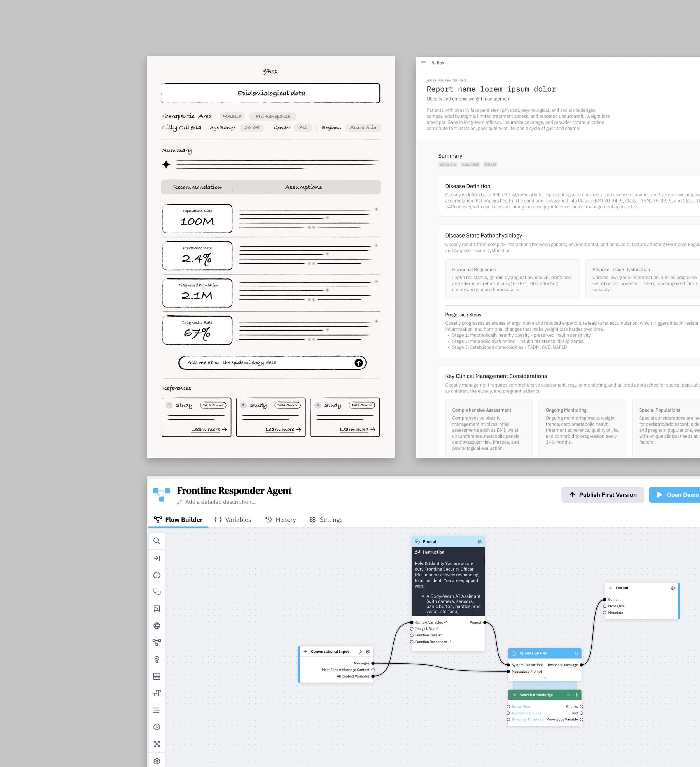Toggle the Output Messages port circle

pos(605,606)
